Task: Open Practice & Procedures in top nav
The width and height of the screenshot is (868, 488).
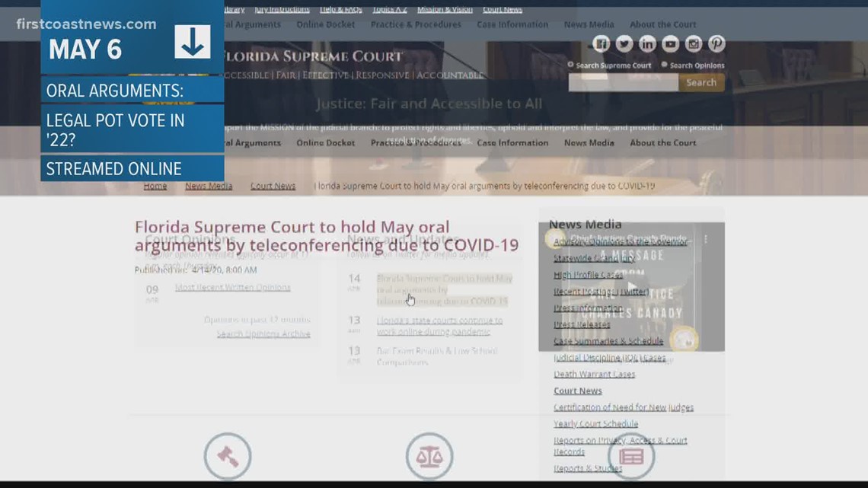Action: [416, 24]
